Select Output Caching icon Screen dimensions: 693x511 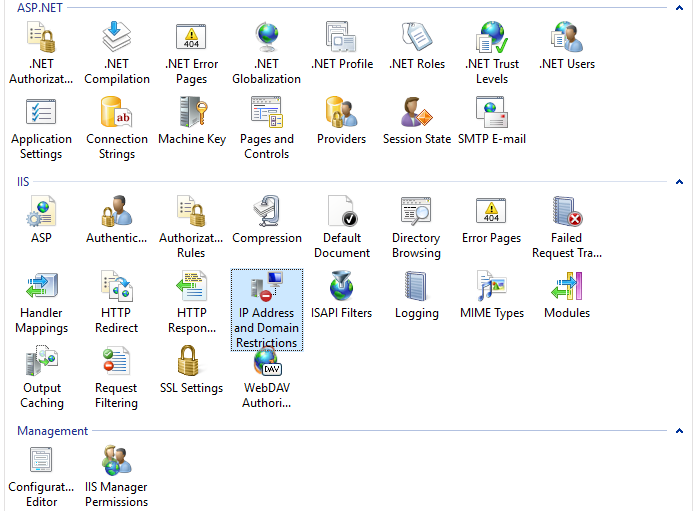pos(42,361)
